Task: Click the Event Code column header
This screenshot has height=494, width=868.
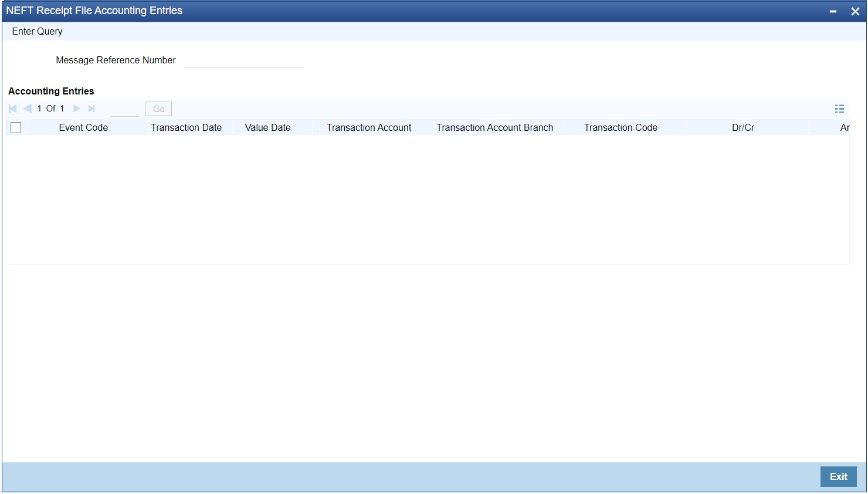Action: [83, 127]
